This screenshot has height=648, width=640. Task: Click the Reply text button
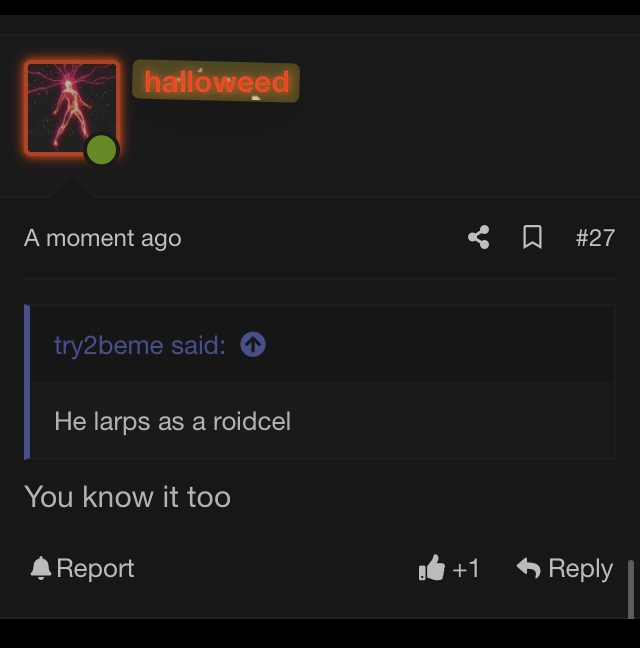pyautogui.click(x=580, y=569)
